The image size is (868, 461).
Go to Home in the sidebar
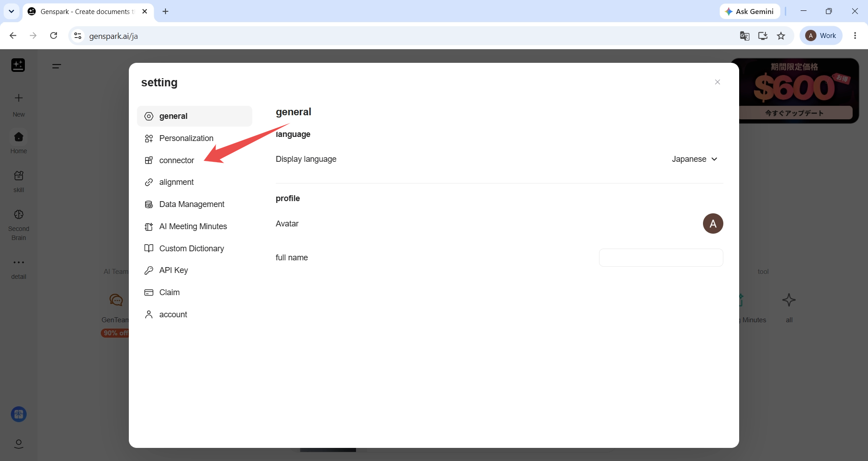click(19, 142)
